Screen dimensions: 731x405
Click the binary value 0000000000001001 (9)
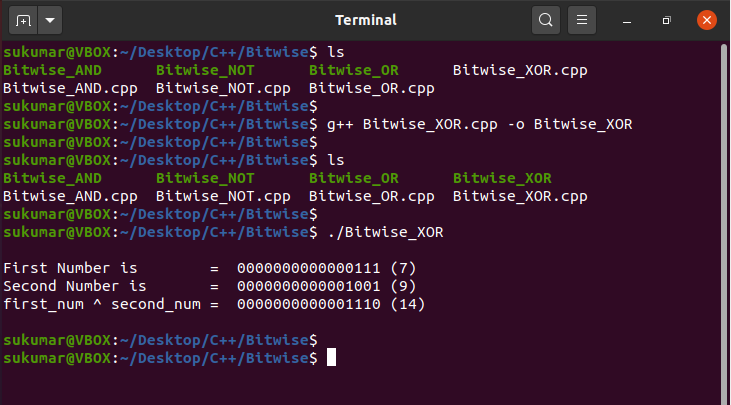[326, 286]
